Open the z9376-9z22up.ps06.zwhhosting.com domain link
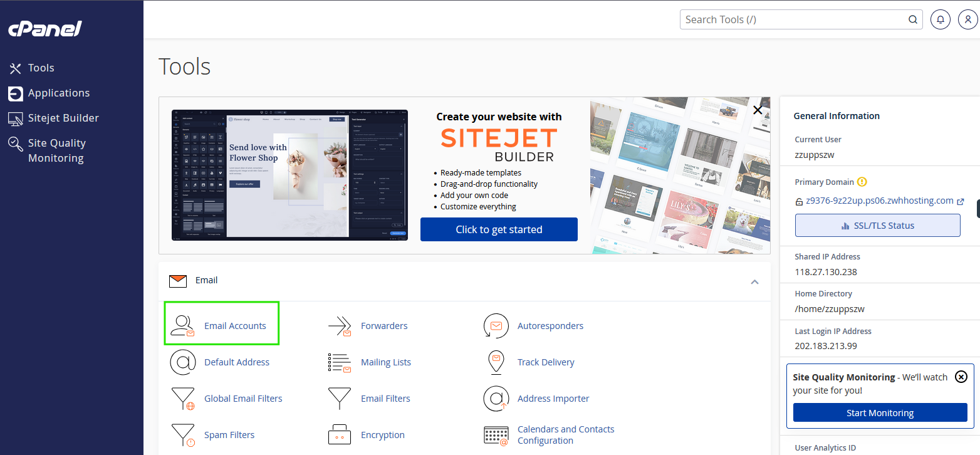980x455 pixels. pyautogui.click(x=880, y=201)
